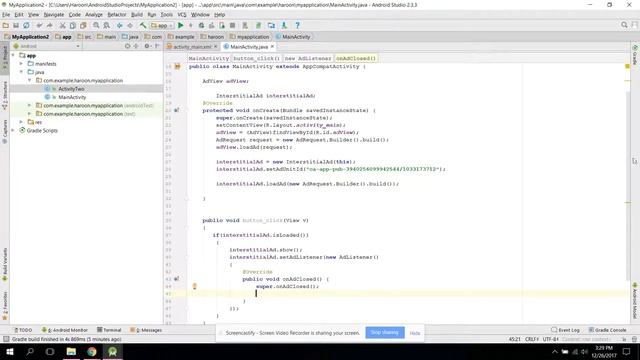
Task: Click the Cut scissors icon
Action: (x=62, y=25)
